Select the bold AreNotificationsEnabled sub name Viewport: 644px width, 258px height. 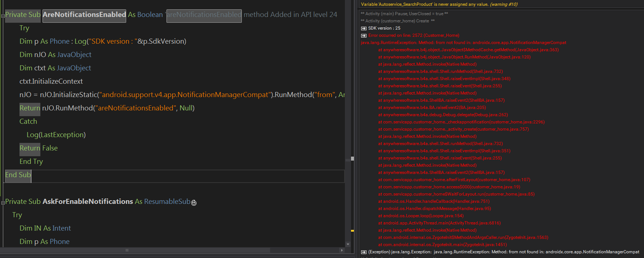point(84,15)
